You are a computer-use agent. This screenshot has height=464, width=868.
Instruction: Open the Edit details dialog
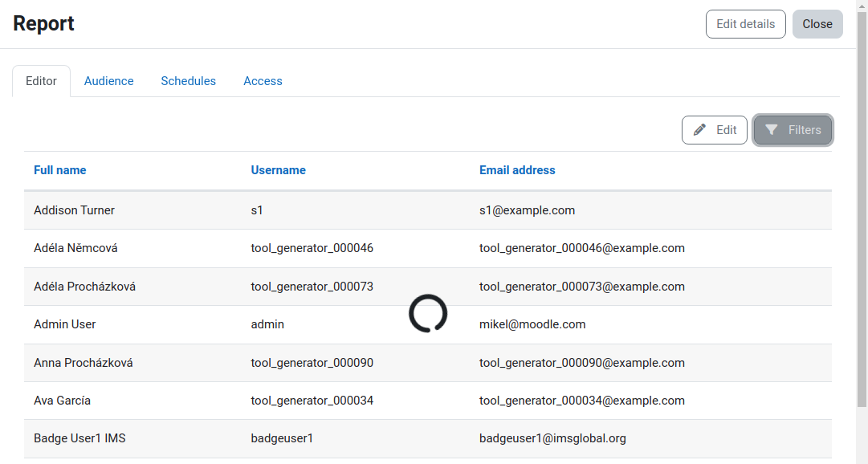(x=746, y=24)
